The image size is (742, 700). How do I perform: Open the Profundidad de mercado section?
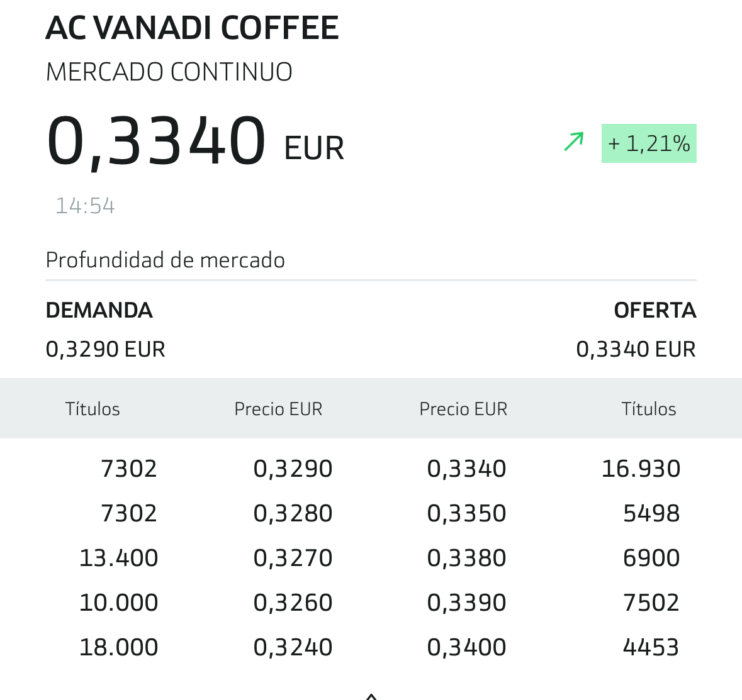(x=165, y=260)
